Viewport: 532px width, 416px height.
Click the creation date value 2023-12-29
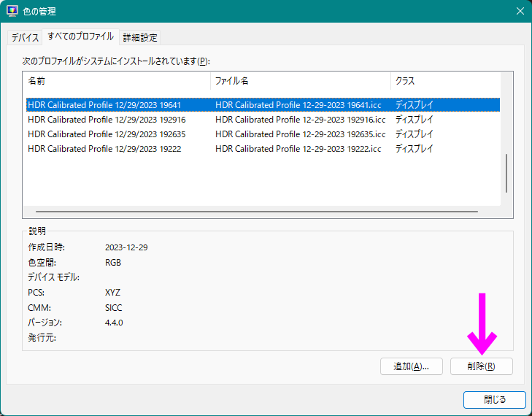pos(126,247)
